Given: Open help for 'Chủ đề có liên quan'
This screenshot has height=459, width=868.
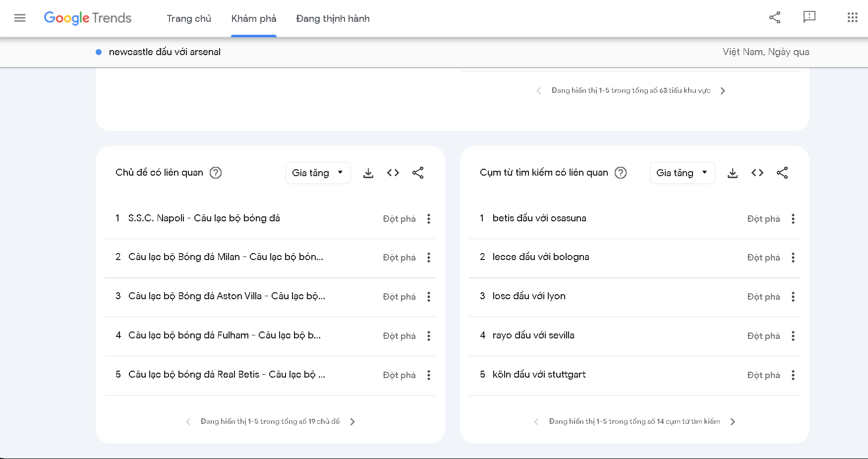Looking at the screenshot, I should tap(216, 173).
